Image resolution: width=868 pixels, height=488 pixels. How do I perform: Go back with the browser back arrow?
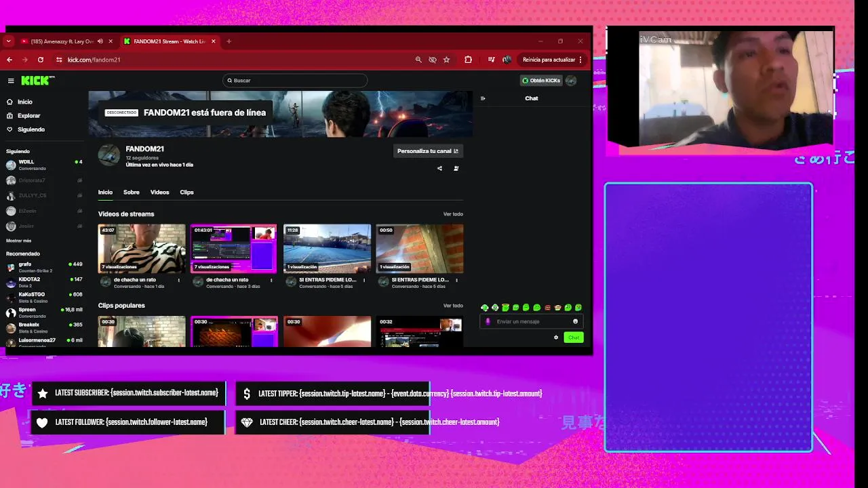coord(9,60)
